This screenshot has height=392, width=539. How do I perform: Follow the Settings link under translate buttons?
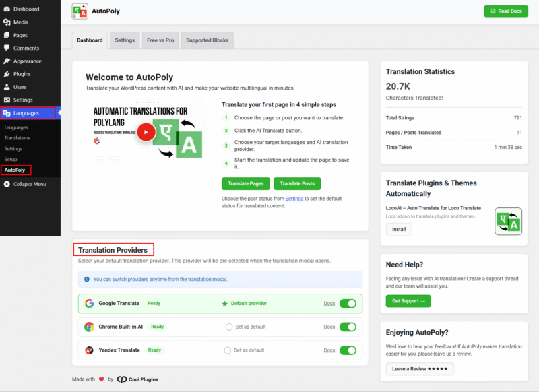(294, 199)
